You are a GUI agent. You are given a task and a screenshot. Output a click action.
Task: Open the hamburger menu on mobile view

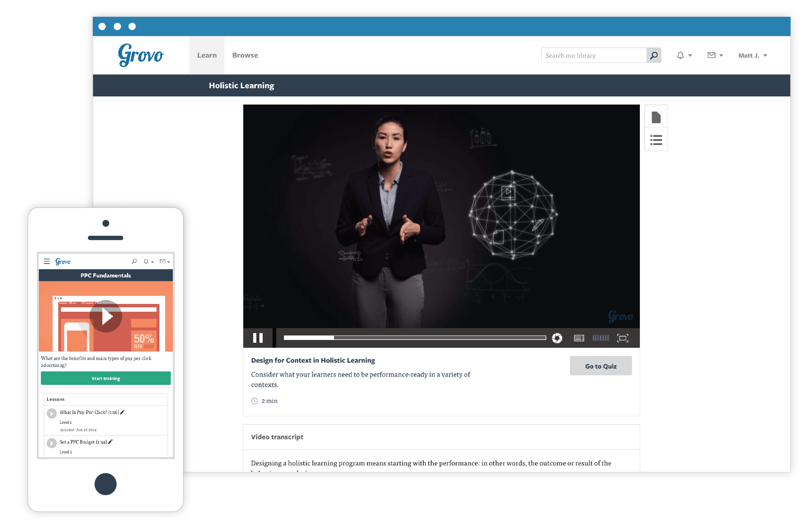(47, 262)
